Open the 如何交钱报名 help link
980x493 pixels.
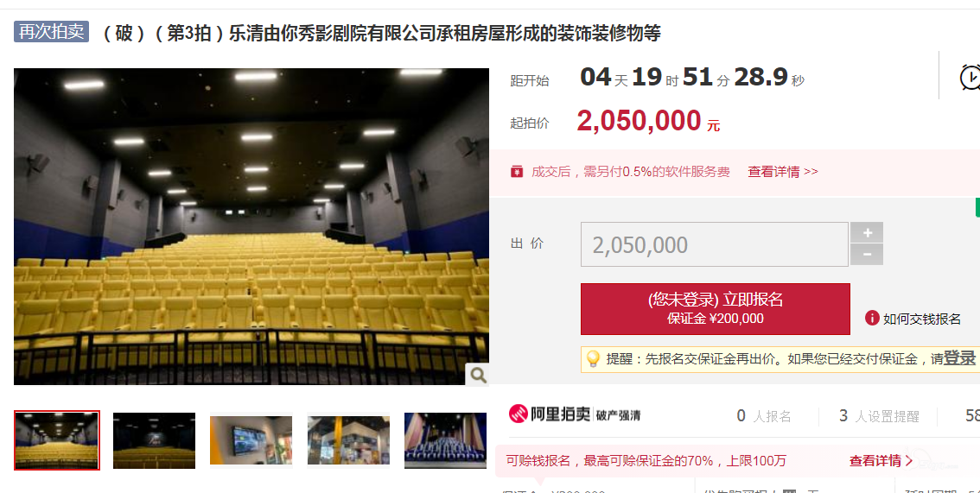tap(921, 319)
